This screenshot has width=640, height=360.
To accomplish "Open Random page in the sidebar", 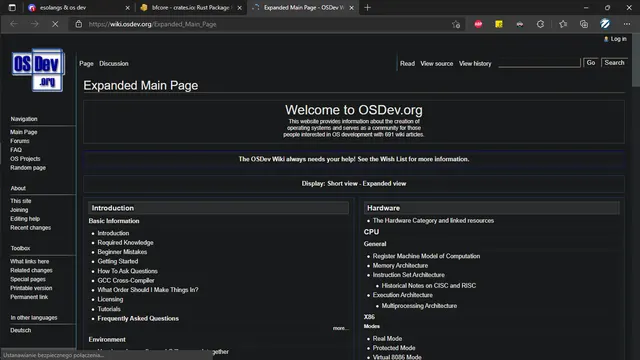I will [x=28, y=168].
